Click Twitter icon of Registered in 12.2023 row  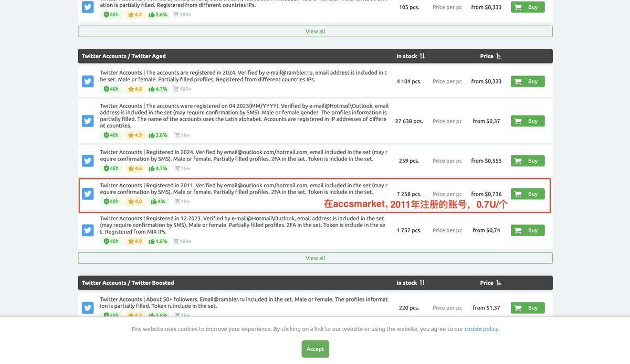point(88,230)
